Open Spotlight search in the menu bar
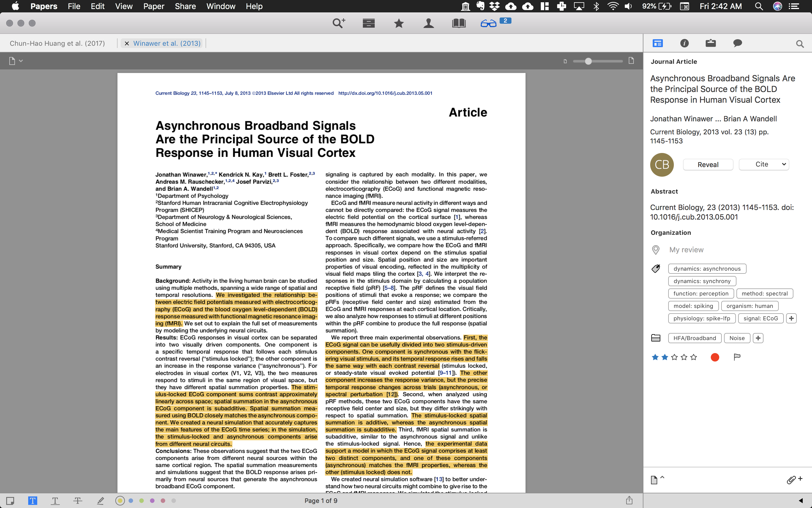 [759, 6]
